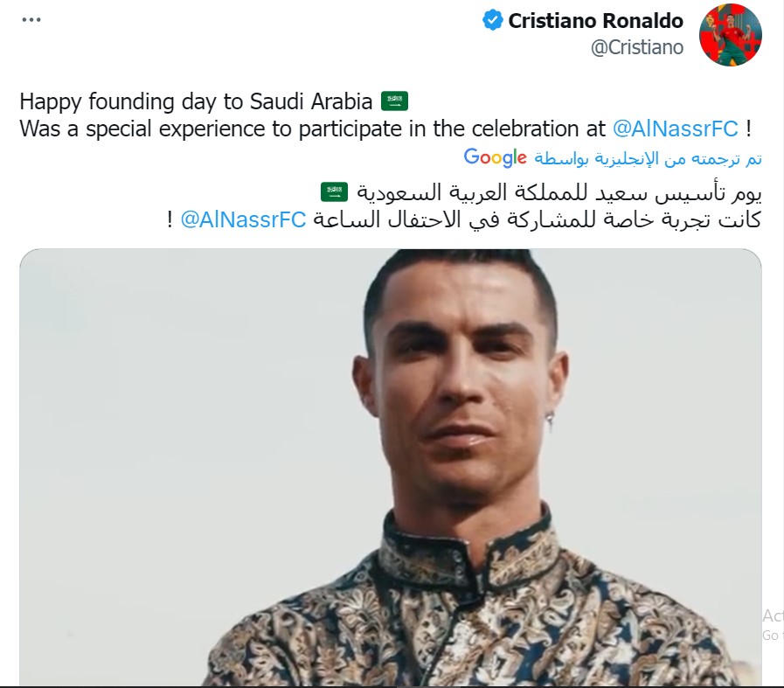The image size is (784, 688).
Task: Click the exclamation mark after the English @AlNassrFC
Action: tap(747, 129)
